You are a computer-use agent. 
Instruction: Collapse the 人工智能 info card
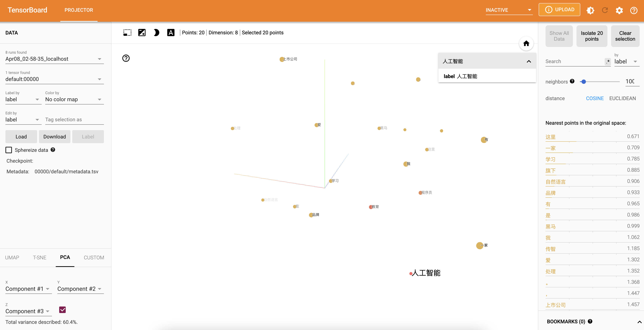click(529, 61)
